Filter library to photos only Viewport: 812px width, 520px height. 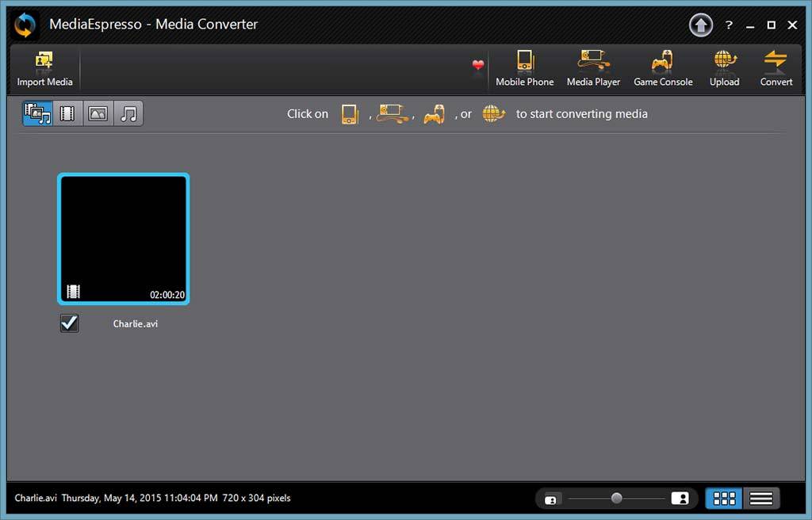[x=98, y=113]
